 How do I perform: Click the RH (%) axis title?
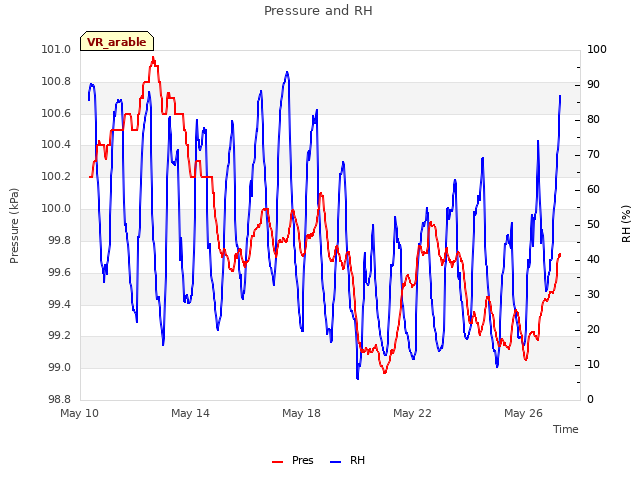[x=626, y=224]
